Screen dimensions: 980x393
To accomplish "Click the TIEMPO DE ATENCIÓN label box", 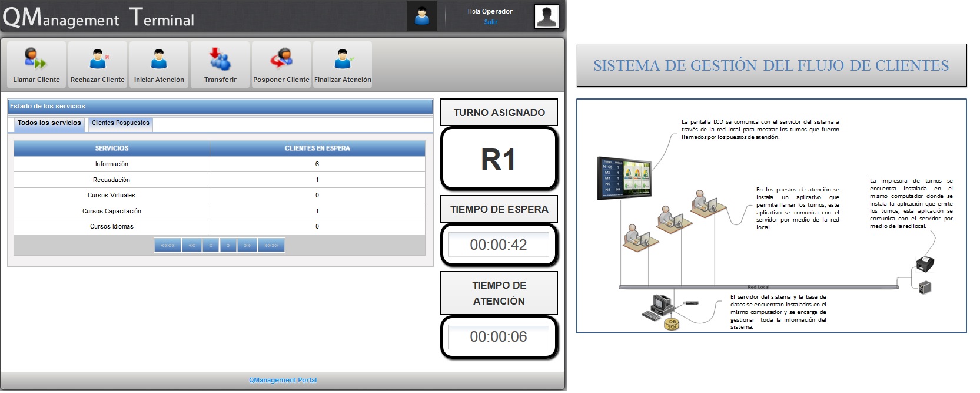I will [x=499, y=293].
